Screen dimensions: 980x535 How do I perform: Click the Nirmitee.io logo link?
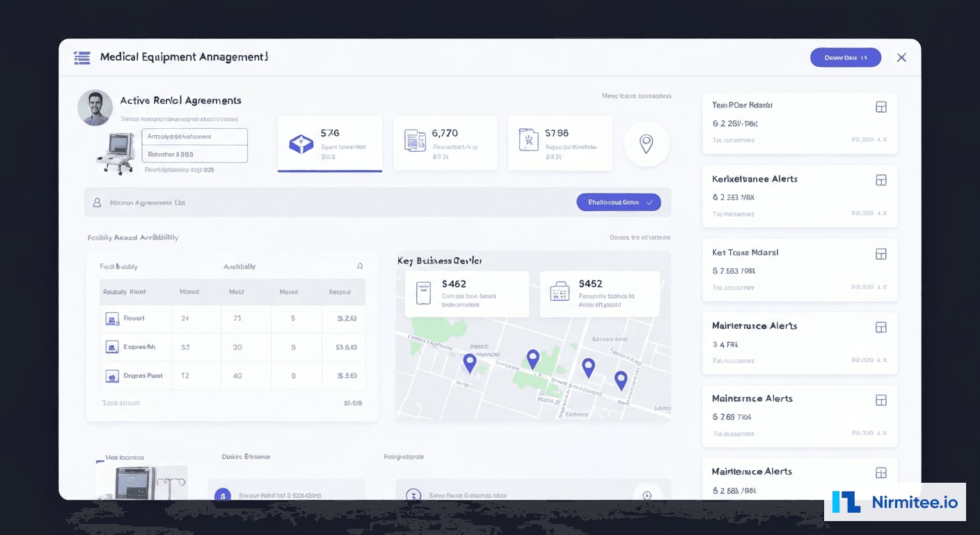point(894,501)
